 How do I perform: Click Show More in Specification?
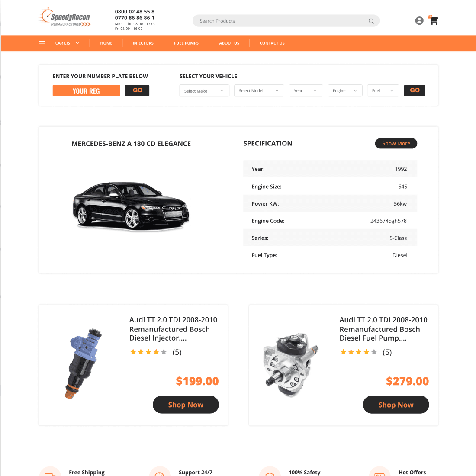click(396, 143)
